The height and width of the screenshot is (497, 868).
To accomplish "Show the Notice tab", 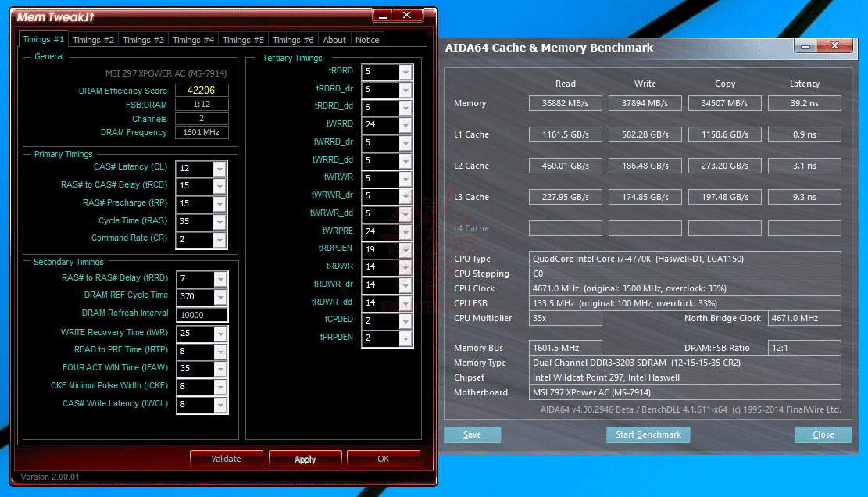I will pyautogui.click(x=367, y=40).
